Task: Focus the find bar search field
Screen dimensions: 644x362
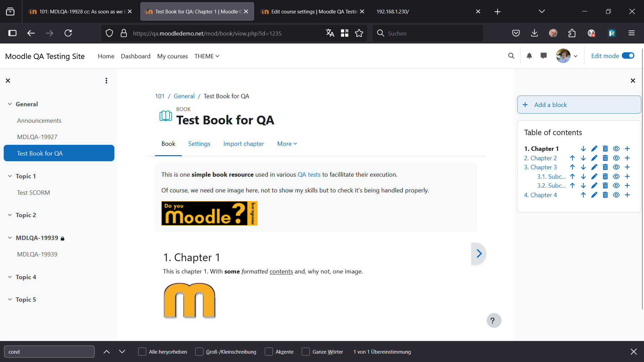Action: point(49,352)
